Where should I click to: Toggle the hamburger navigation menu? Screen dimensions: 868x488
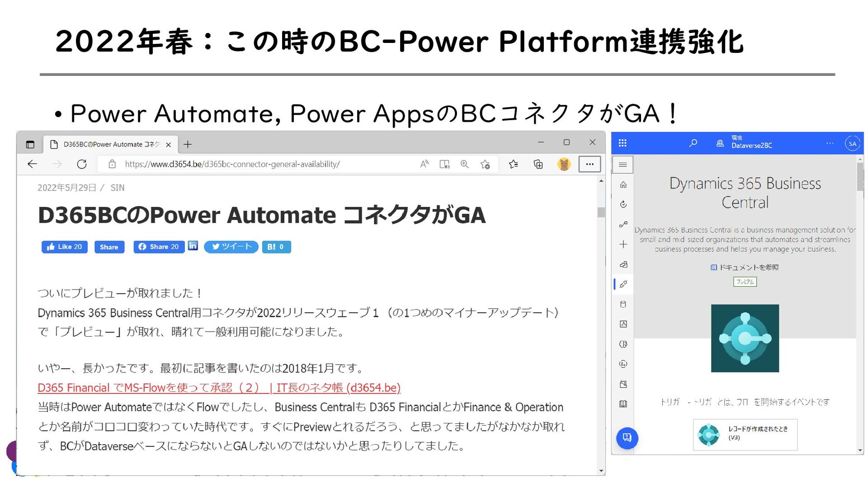[x=623, y=164]
